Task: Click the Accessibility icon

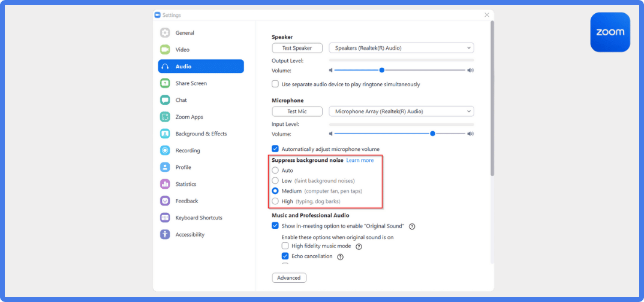Action: click(x=165, y=235)
